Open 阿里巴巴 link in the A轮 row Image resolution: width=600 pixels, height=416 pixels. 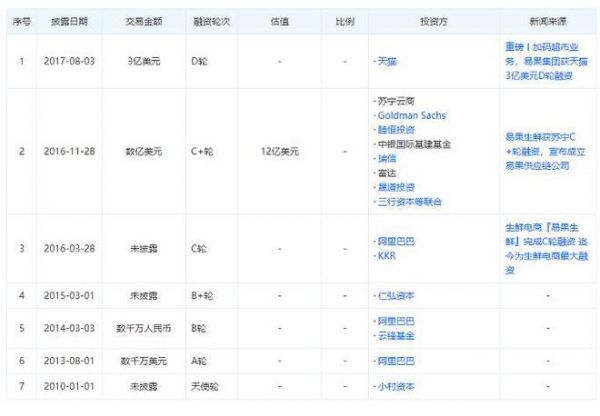pos(396,361)
